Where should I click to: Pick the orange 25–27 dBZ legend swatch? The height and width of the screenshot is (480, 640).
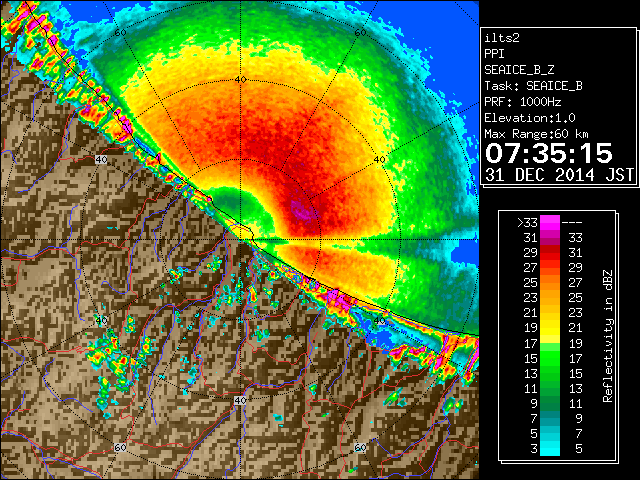[x=550, y=283]
